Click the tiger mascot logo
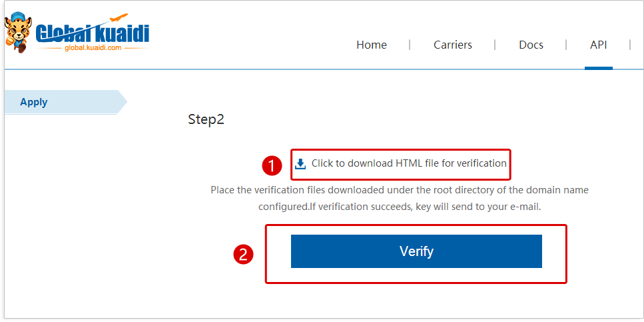The width and height of the screenshot is (644, 322). pyautogui.click(x=18, y=31)
